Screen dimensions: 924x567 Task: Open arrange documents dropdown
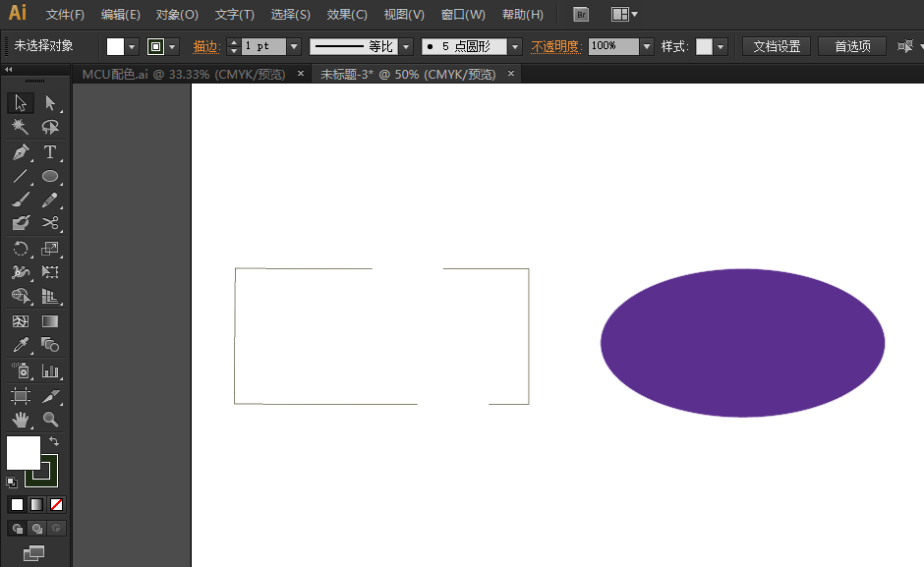(x=624, y=15)
